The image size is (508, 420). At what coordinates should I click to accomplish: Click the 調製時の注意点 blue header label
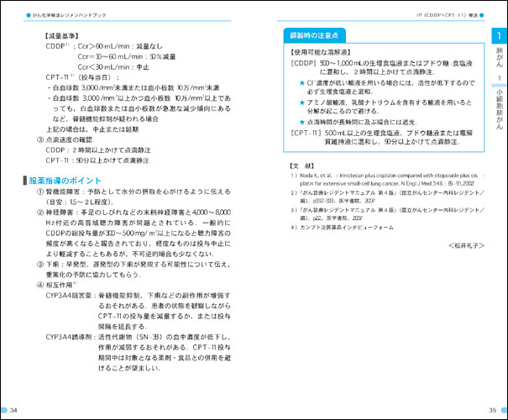coord(315,35)
